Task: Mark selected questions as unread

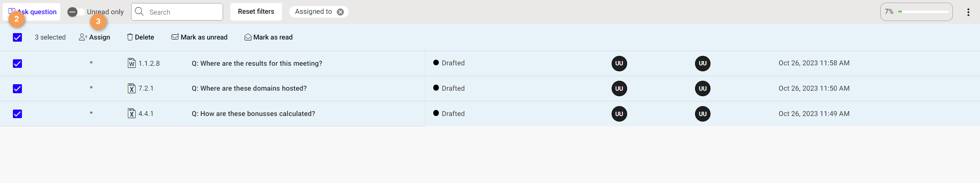Action: 199,37
